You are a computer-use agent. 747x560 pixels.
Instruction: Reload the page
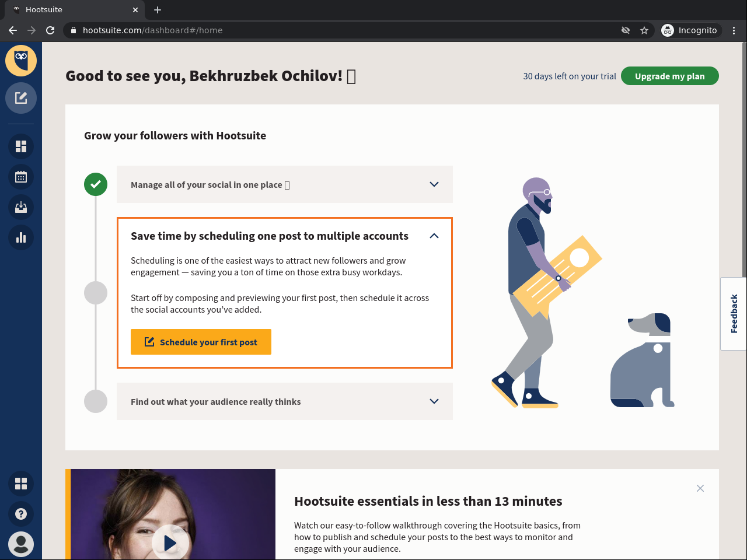point(50,30)
